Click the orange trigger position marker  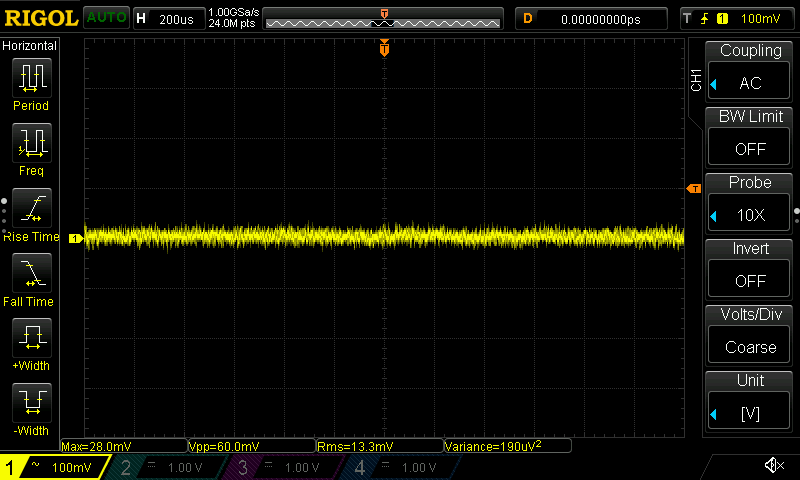coord(384,48)
